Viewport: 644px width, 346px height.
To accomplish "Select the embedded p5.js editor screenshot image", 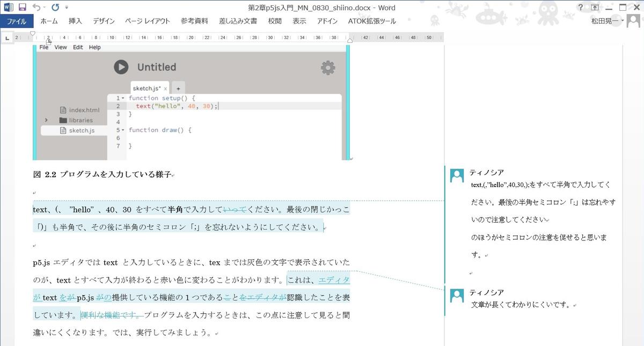I will (x=191, y=102).
